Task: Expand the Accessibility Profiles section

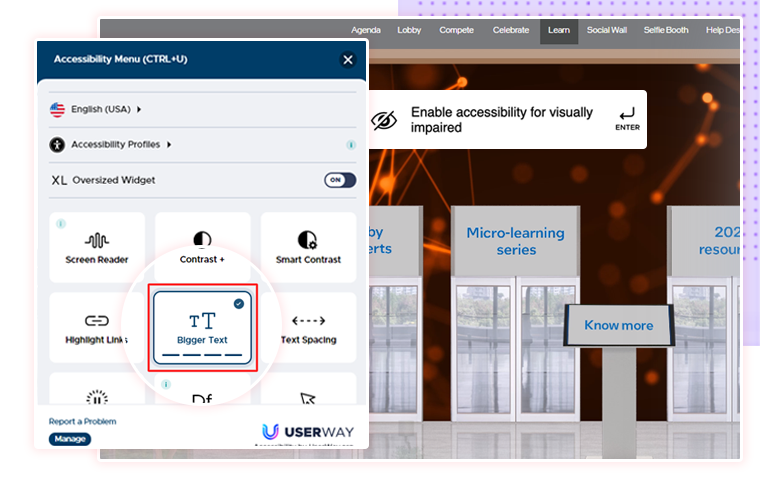Action: [x=121, y=145]
